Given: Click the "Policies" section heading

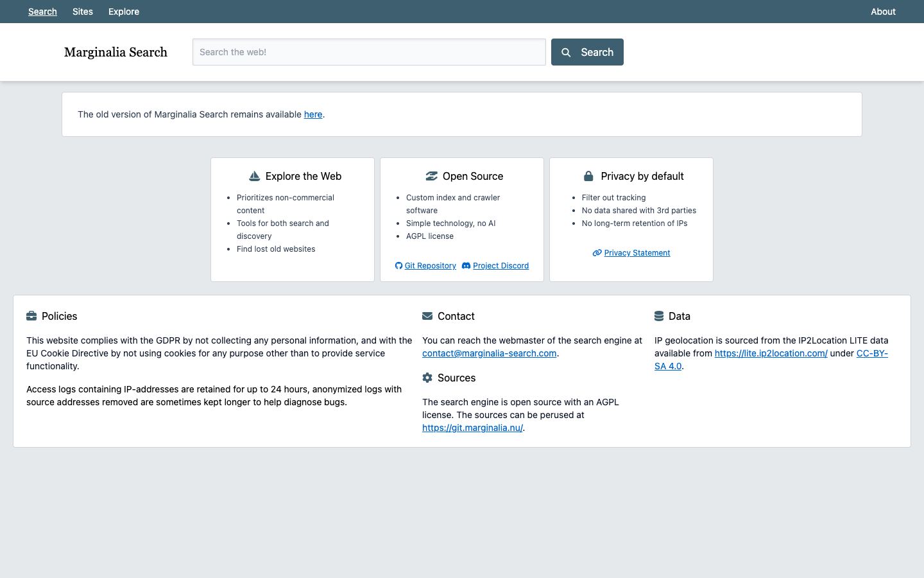Looking at the screenshot, I should pyautogui.click(x=60, y=316).
